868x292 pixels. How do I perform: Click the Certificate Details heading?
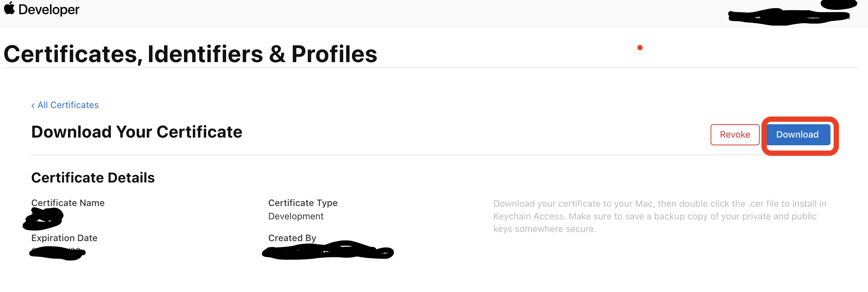tap(93, 178)
